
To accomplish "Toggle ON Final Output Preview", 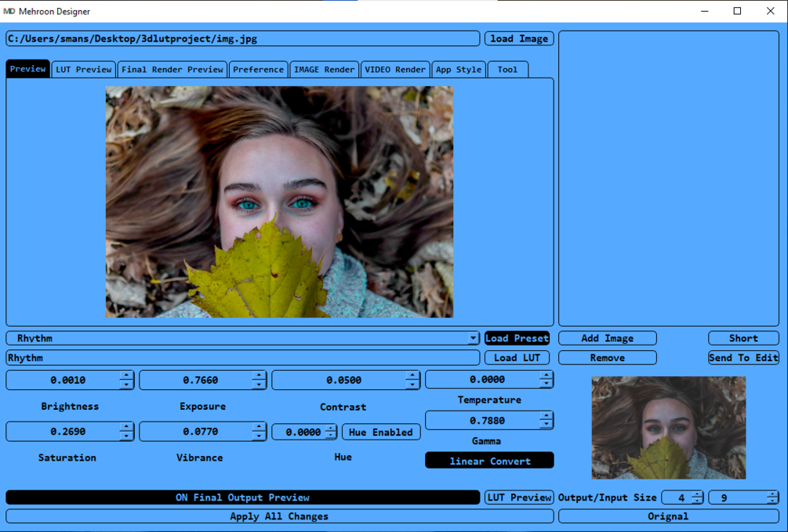I will [x=243, y=498].
